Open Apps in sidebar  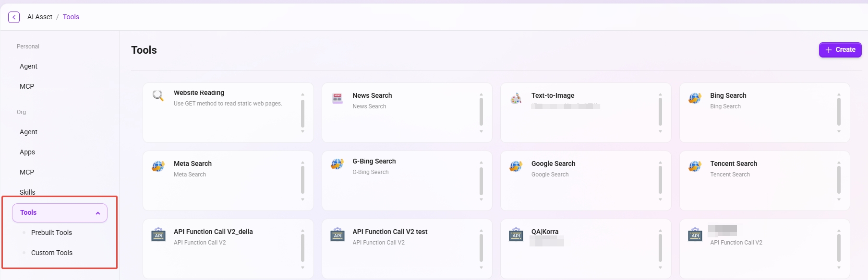27,152
